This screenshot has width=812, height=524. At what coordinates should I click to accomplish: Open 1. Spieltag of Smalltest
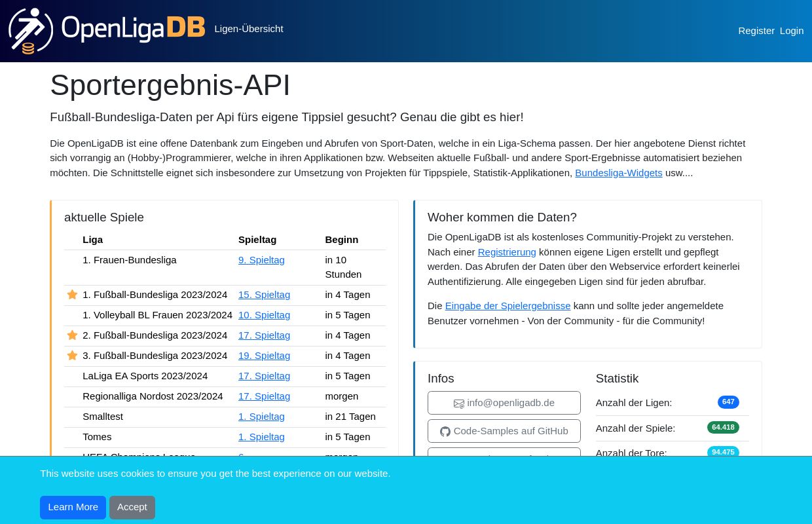point(261,417)
